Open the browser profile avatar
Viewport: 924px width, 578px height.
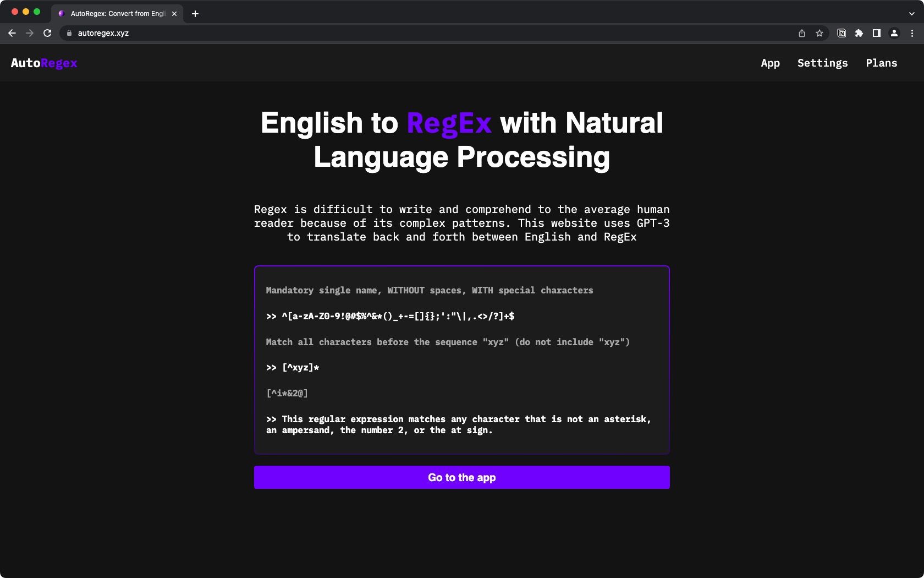pyautogui.click(x=894, y=33)
